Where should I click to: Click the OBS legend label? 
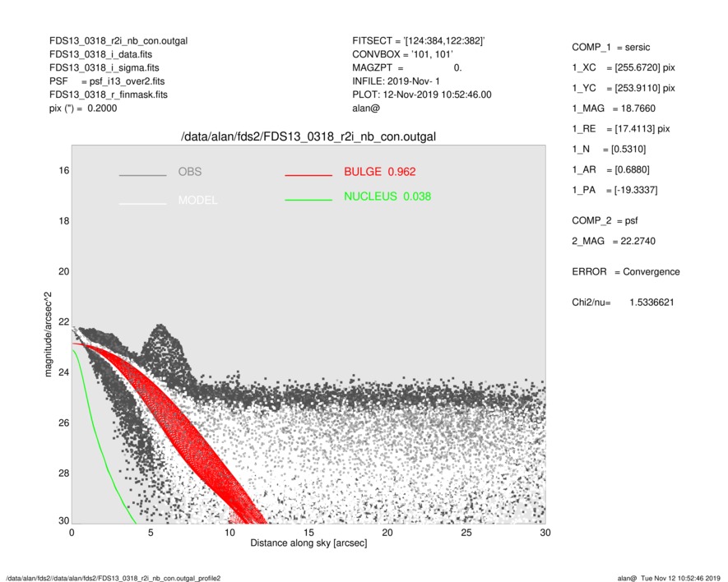tap(190, 172)
